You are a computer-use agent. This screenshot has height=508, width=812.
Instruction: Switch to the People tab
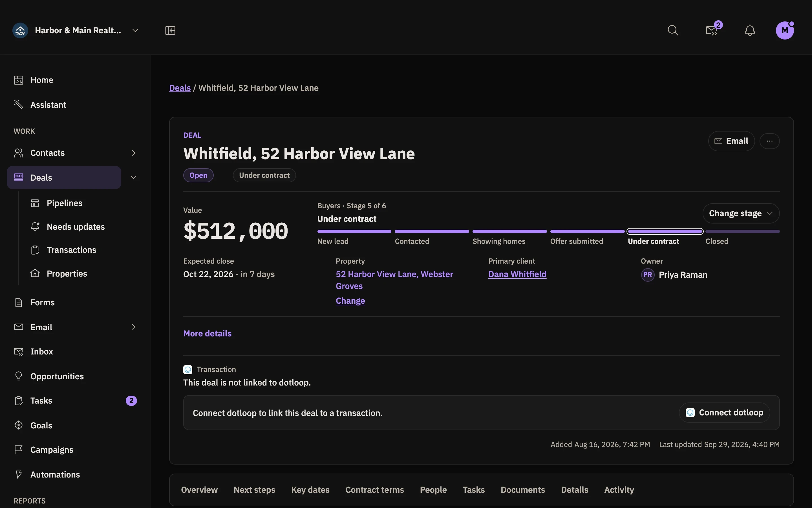pos(433,490)
